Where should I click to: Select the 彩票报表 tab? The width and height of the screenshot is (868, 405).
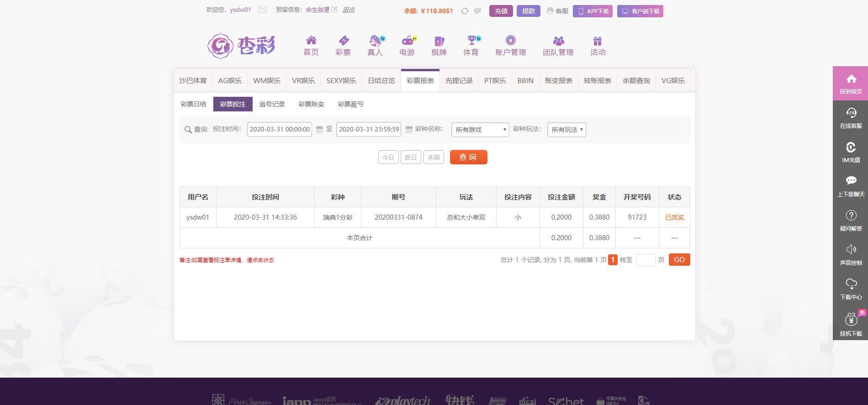click(x=420, y=80)
